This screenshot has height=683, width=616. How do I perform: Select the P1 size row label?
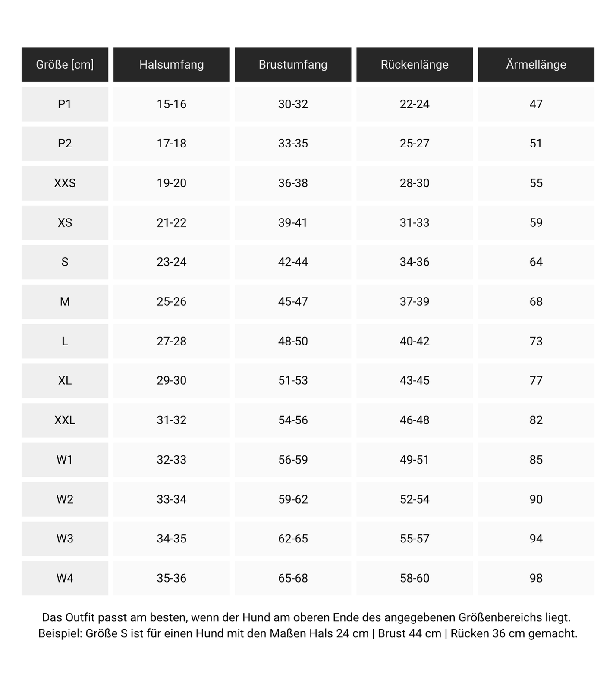65,104
